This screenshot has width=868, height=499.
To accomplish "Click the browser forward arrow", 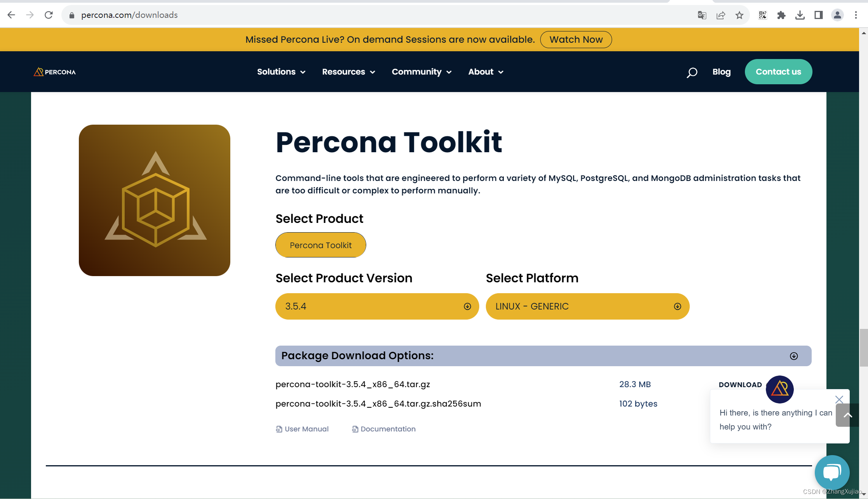I will click(30, 15).
